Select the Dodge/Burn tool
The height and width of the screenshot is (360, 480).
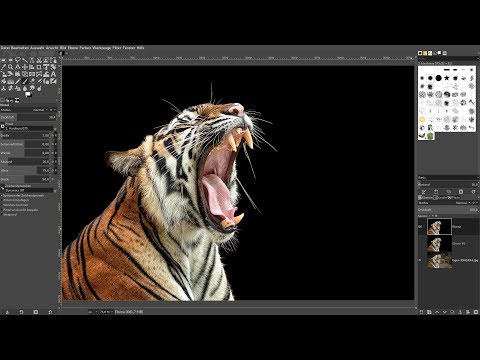tap(39, 88)
